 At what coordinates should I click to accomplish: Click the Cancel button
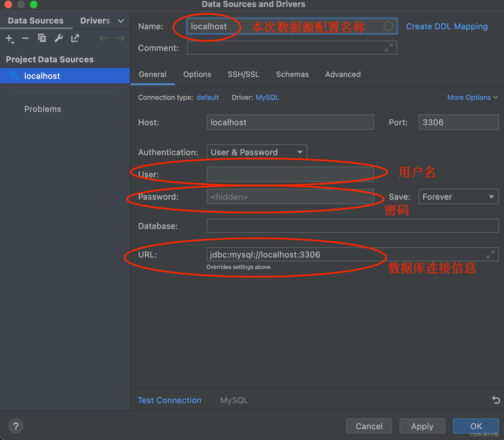coord(369,426)
